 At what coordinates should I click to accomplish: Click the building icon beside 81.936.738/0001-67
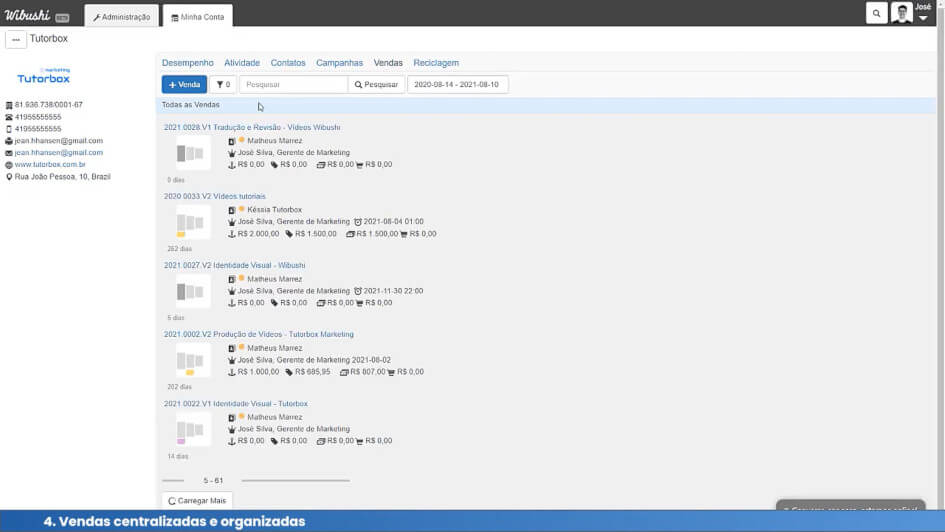(x=9, y=105)
